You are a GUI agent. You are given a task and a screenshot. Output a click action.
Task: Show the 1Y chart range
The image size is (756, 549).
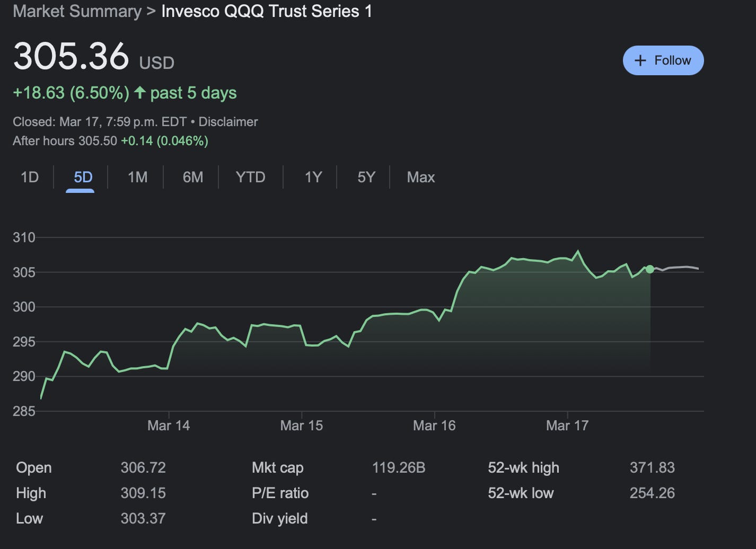click(313, 177)
